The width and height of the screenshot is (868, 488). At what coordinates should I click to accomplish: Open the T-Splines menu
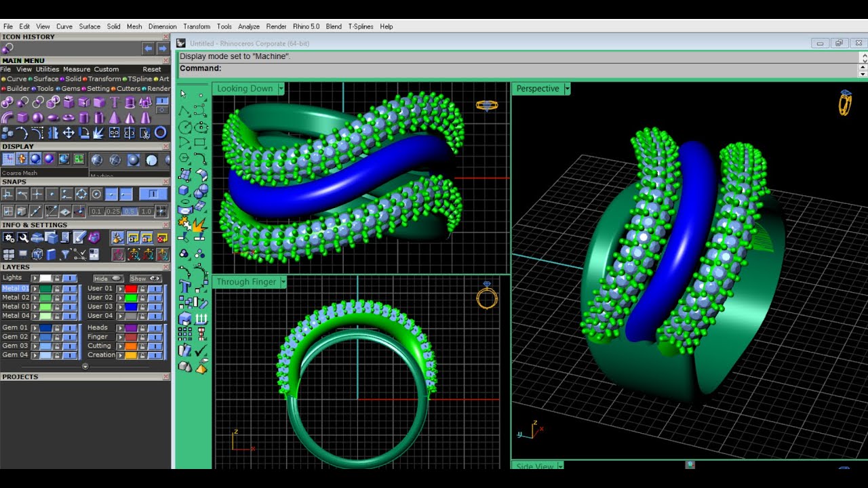[361, 26]
